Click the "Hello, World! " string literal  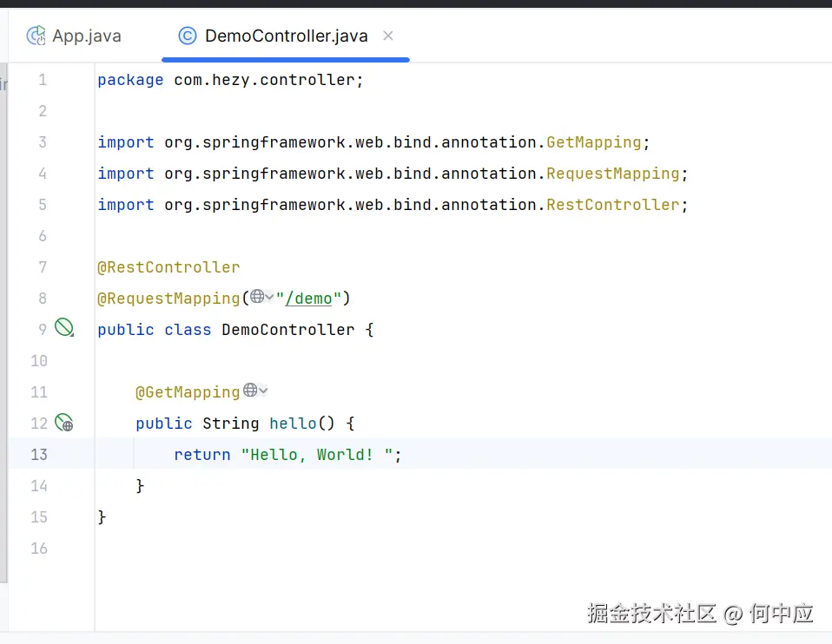[317, 455]
